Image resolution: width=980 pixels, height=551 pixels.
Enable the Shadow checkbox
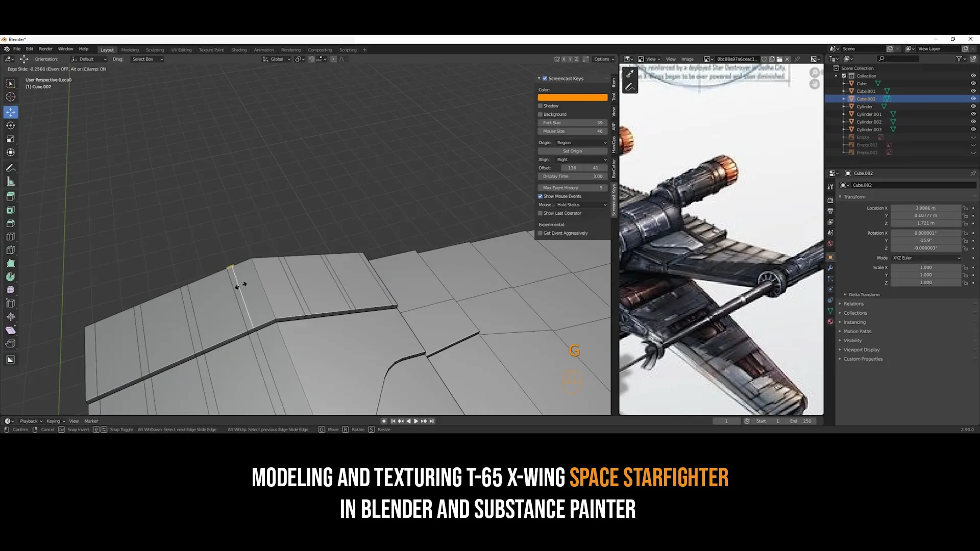541,106
